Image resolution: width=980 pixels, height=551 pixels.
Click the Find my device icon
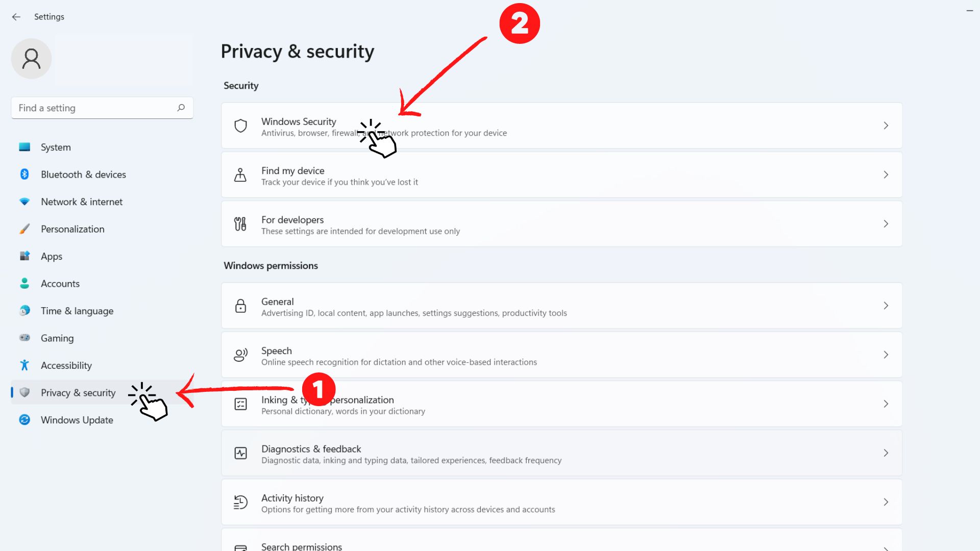point(240,175)
